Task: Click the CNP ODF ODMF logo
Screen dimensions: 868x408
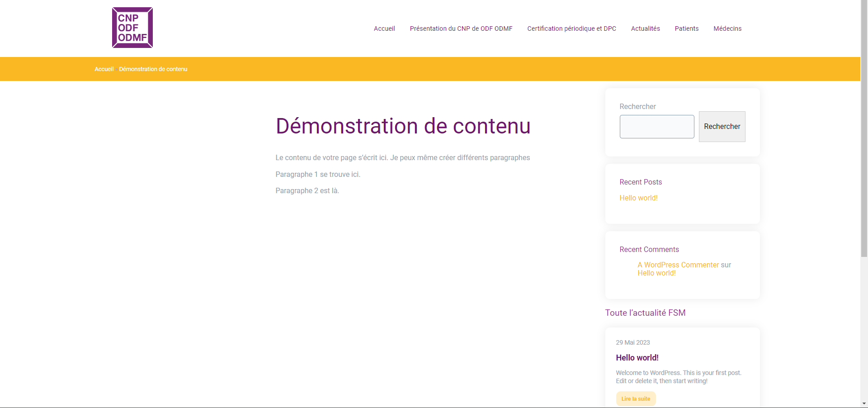Action: [132, 28]
